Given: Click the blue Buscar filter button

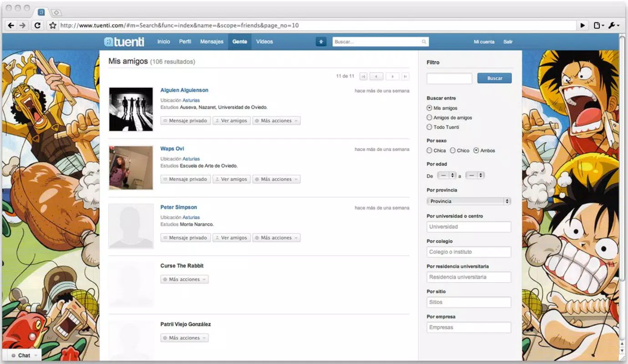Looking at the screenshot, I should click(x=495, y=78).
